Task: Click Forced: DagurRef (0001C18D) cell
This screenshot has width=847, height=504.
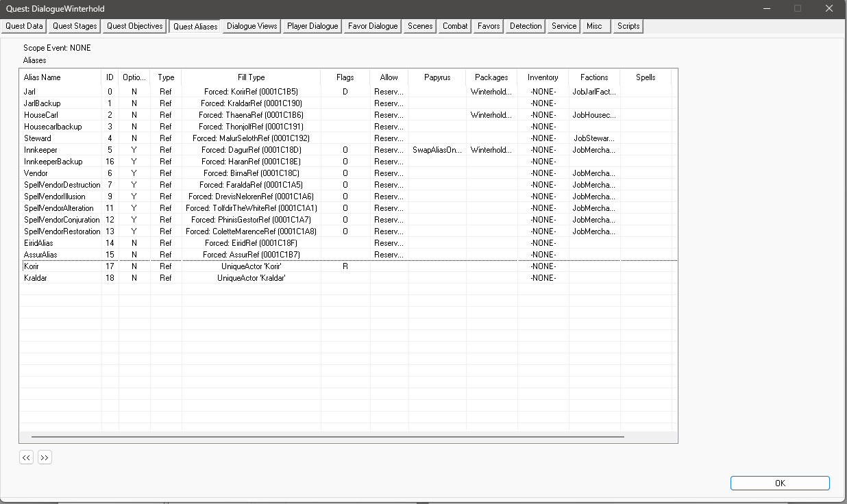Action: tap(251, 150)
